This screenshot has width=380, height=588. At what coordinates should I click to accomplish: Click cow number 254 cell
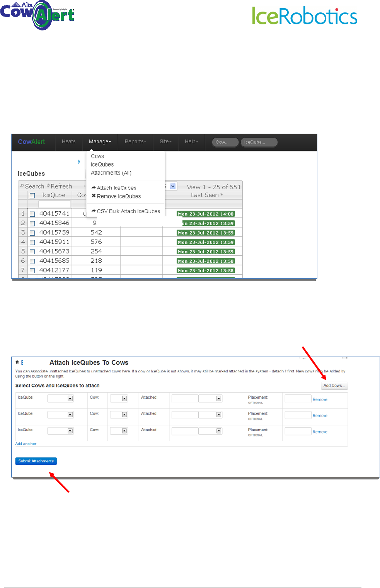pyautogui.click(x=96, y=251)
